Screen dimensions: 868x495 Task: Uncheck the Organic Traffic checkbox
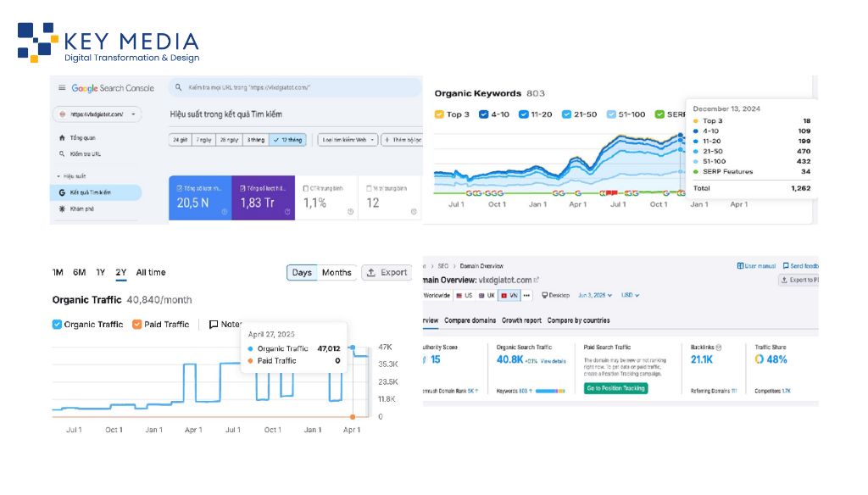point(57,325)
